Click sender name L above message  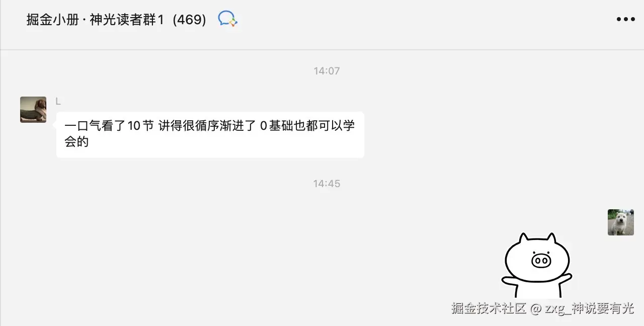pos(58,102)
